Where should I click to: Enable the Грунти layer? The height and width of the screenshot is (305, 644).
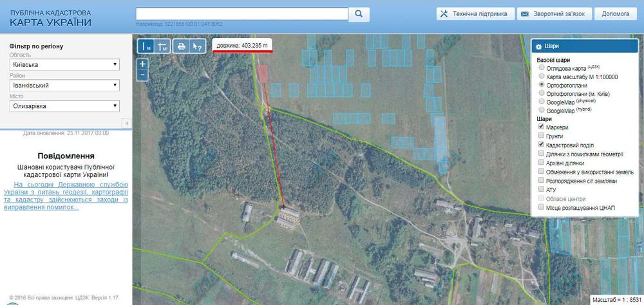(x=542, y=136)
